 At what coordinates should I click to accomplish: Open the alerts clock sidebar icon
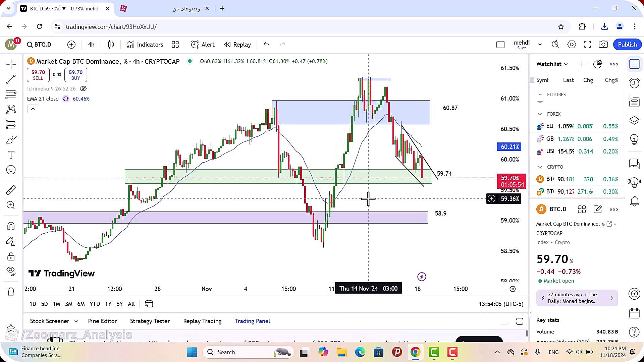click(x=634, y=83)
